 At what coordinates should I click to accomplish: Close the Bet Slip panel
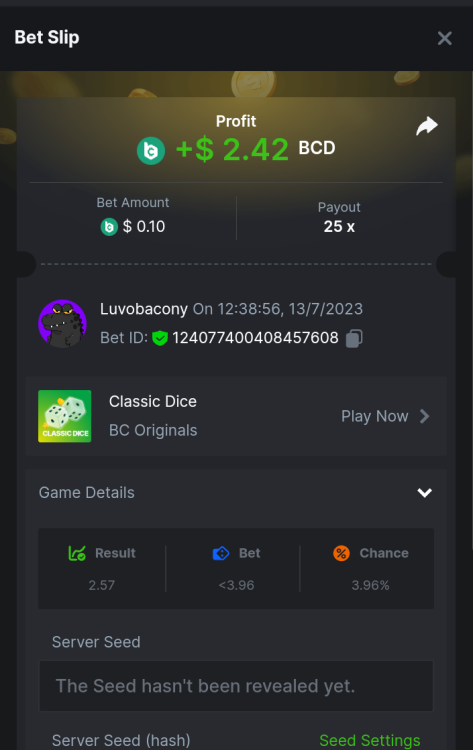pyautogui.click(x=444, y=38)
